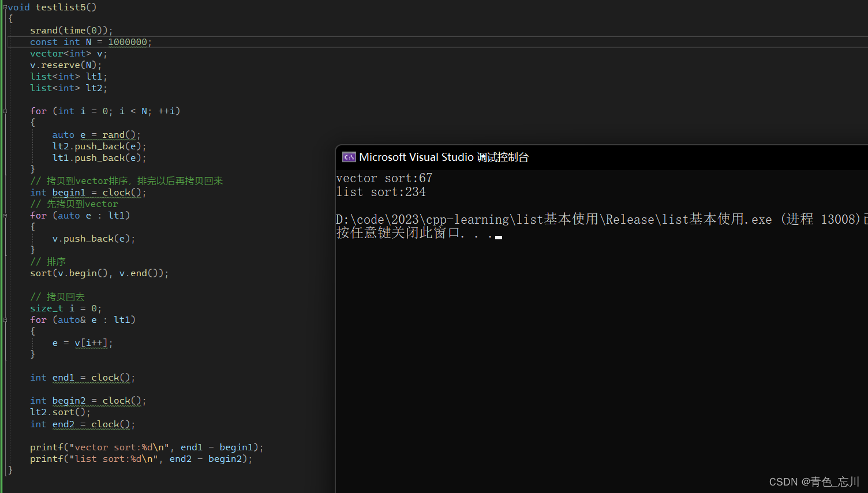The image size is (868, 493).
Task: Click the 'size_t i = 0;' line
Action: [66, 308]
